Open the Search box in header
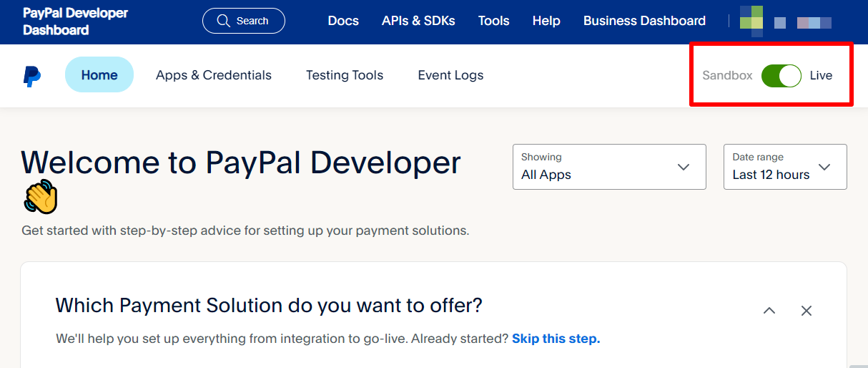Viewport: 868px width, 368px height. 244,21
